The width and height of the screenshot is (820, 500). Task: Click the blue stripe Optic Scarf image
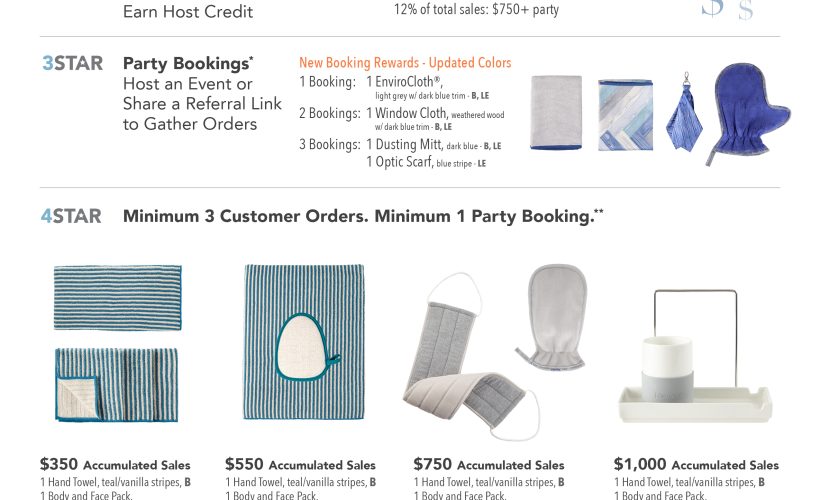pos(684,112)
